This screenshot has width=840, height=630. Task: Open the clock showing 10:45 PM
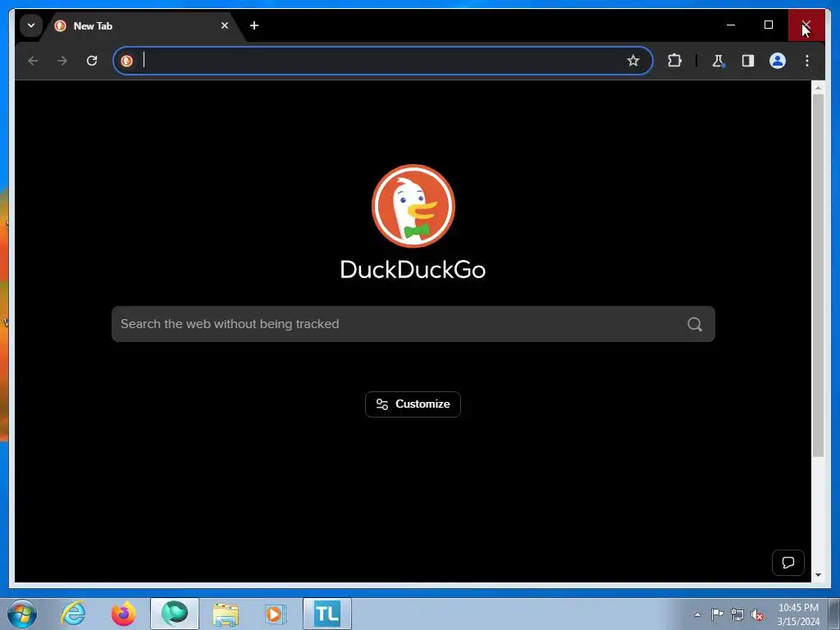(x=798, y=614)
